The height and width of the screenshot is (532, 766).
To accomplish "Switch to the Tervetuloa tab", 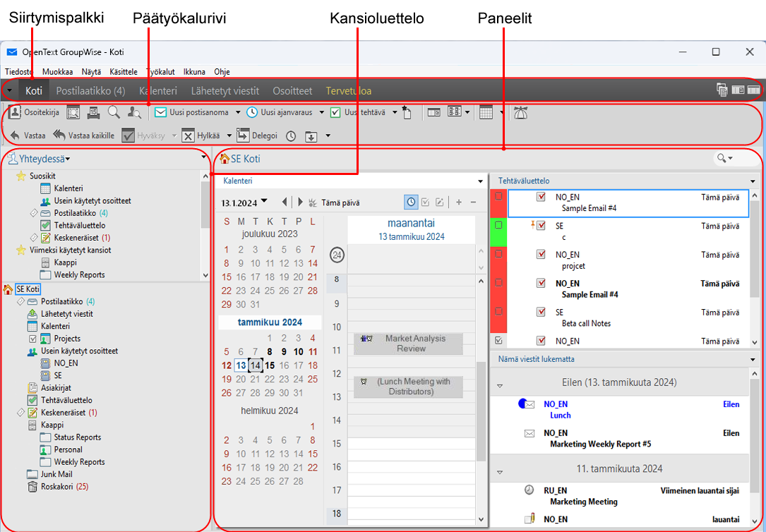I will (x=349, y=91).
